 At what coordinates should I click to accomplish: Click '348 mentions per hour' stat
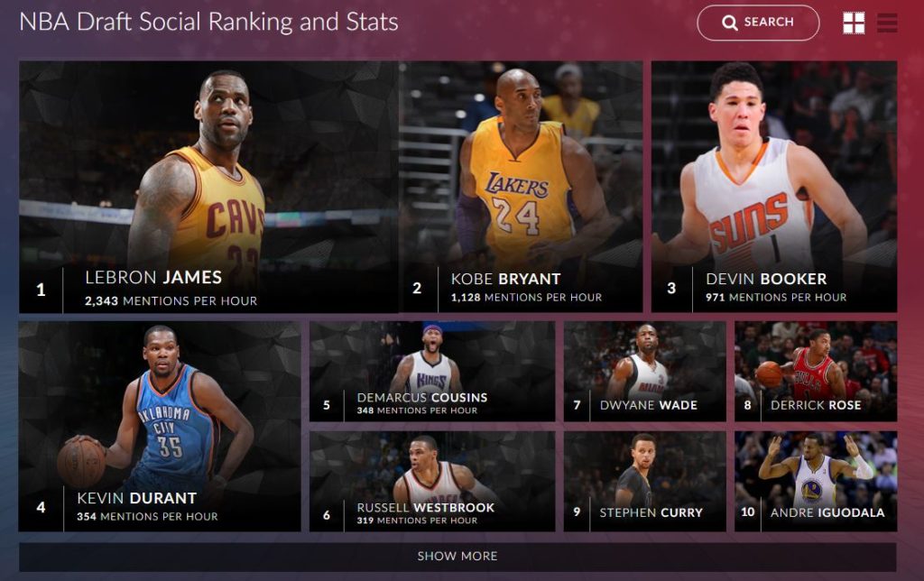[417, 410]
